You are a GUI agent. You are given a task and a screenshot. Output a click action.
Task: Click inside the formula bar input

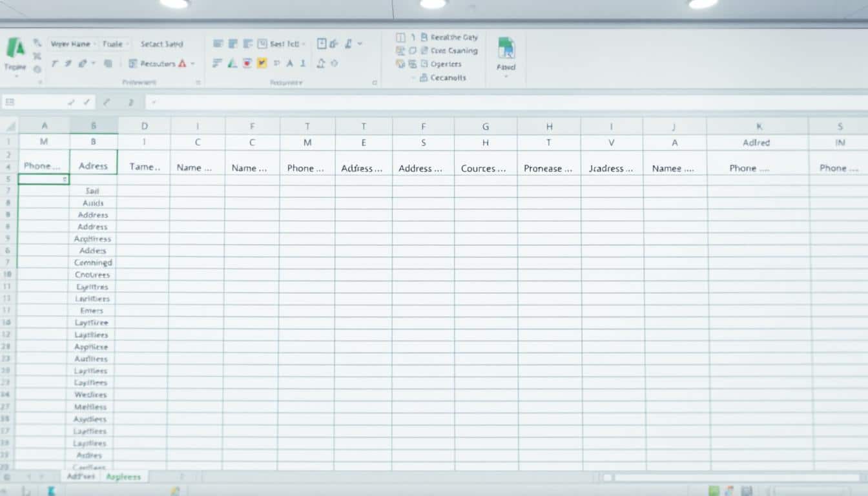[506, 102]
